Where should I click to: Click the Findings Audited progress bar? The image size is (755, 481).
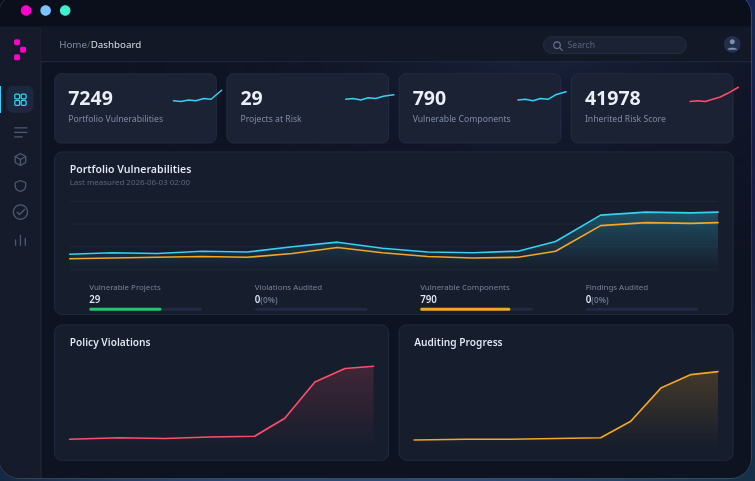[x=642, y=309]
